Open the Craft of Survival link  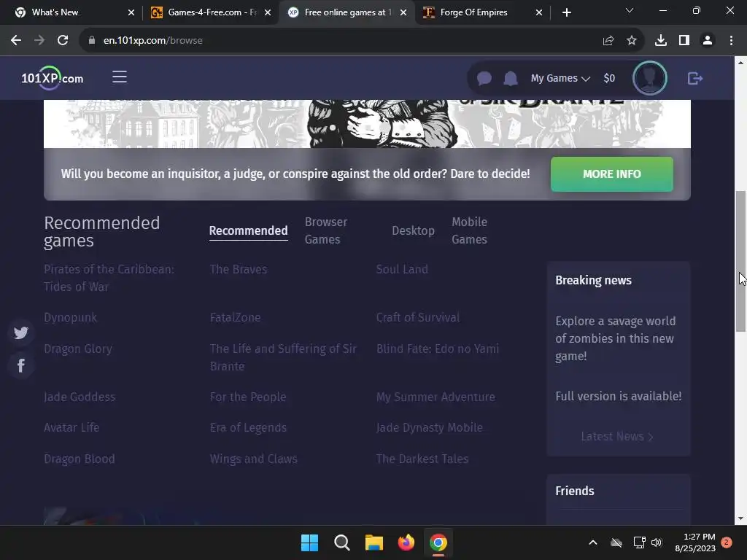click(418, 317)
